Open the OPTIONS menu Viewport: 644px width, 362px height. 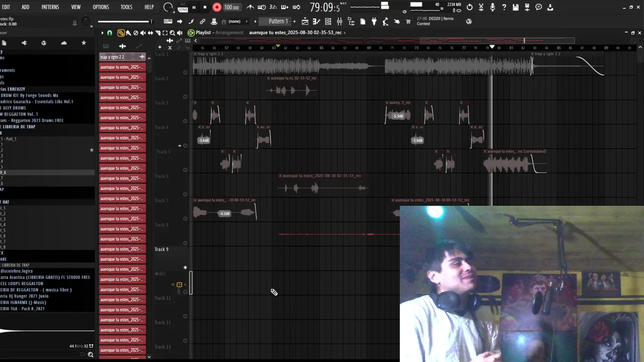(x=101, y=7)
